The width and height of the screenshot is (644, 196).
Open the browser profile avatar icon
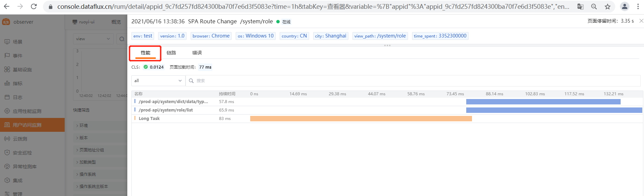(x=624, y=6)
